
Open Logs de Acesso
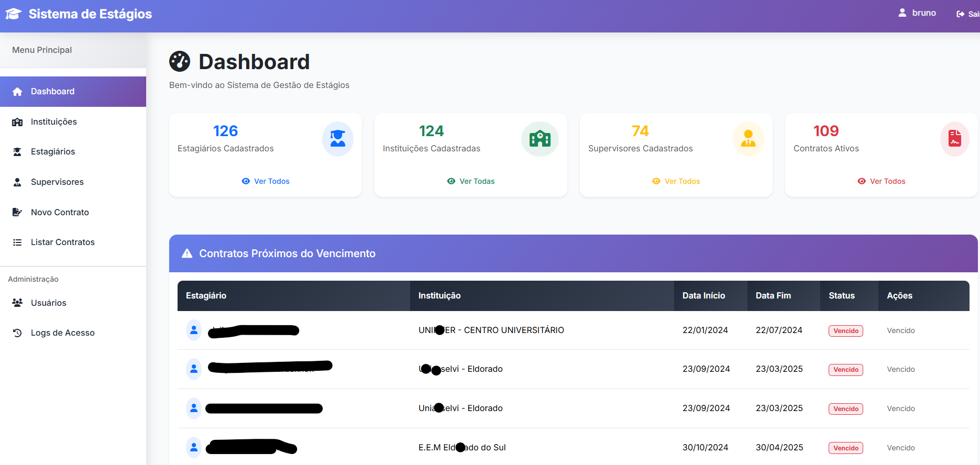point(62,333)
